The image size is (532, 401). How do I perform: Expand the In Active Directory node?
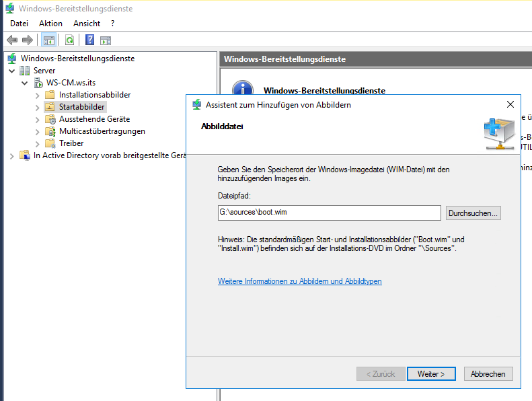(x=12, y=156)
